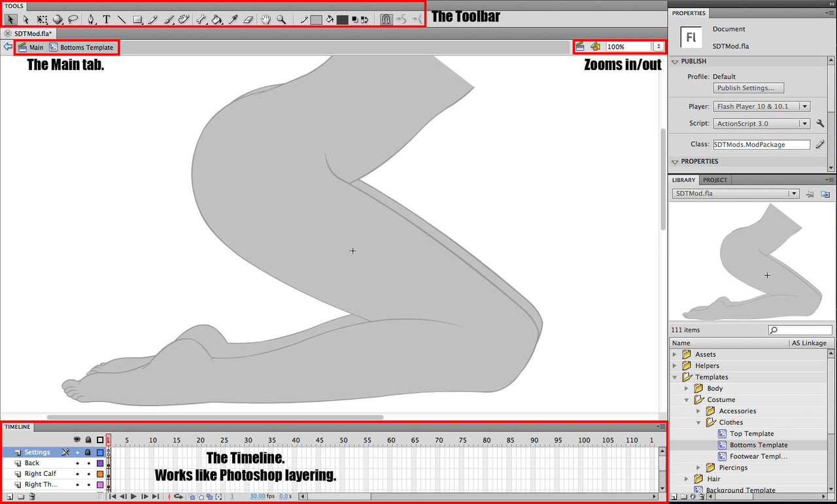Collapse the Publish section
The height and width of the screenshot is (504, 837).
(675, 61)
